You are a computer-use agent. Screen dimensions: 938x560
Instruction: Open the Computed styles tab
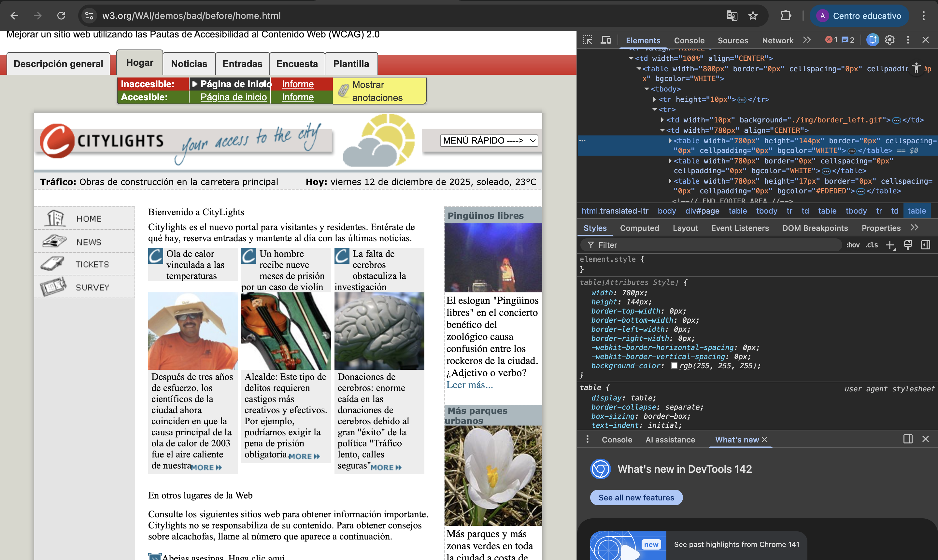point(639,228)
